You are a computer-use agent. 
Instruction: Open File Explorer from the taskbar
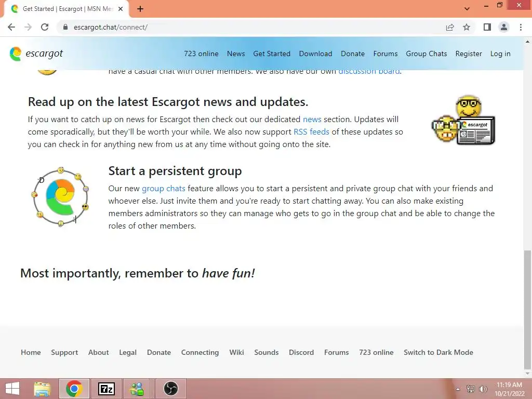42,389
